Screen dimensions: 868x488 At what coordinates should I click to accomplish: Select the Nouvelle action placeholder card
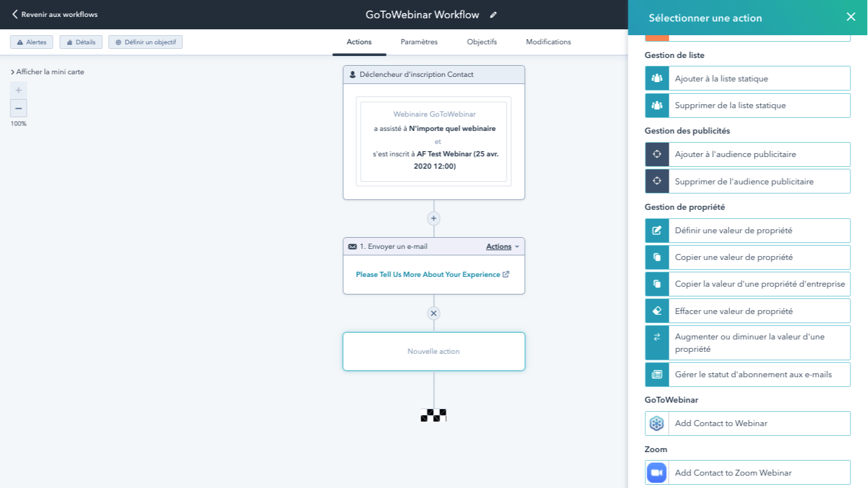pos(434,352)
